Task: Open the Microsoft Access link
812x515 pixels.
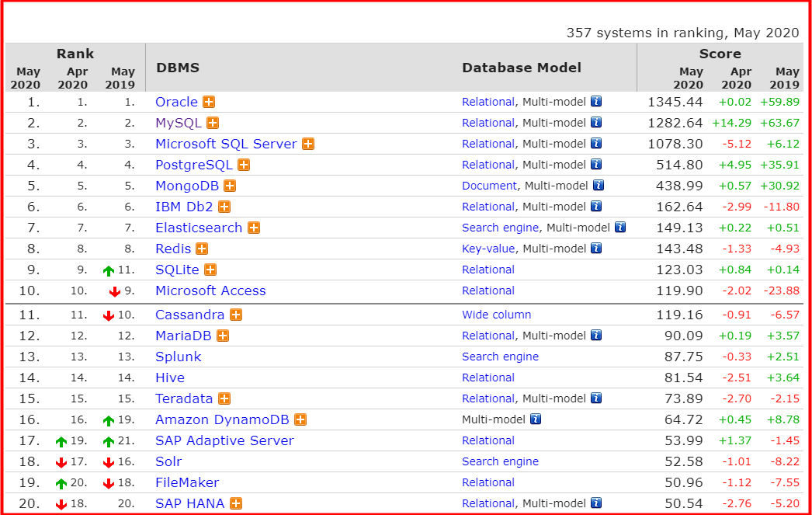Action: (211, 291)
